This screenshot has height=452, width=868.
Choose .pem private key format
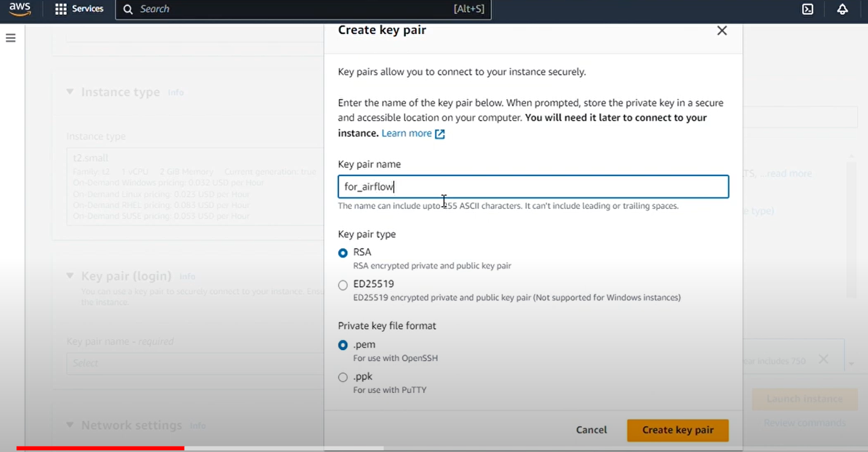pyautogui.click(x=343, y=345)
